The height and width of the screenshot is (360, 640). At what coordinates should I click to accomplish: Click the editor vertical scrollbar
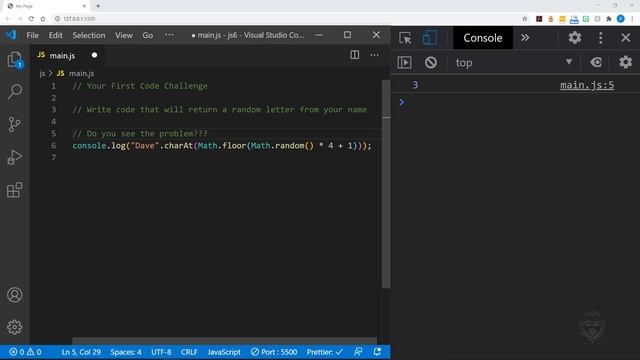tap(386, 184)
